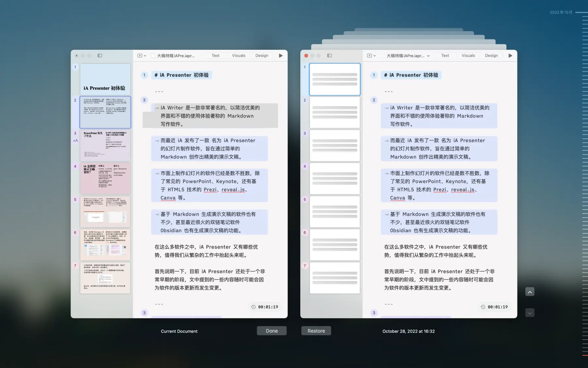Click the Done button
Screen dimensions: 588x368
(272, 331)
